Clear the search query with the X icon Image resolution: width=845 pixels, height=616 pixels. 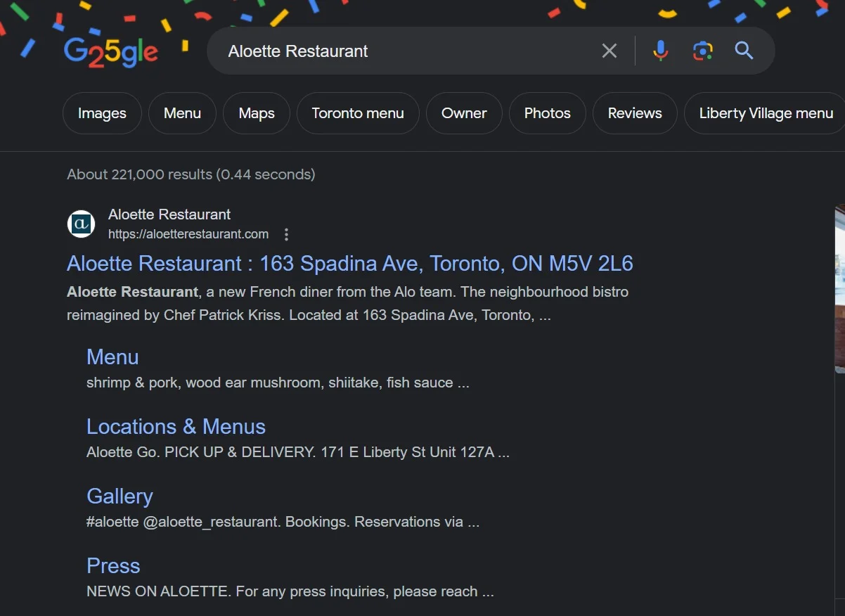click(609, 50)
